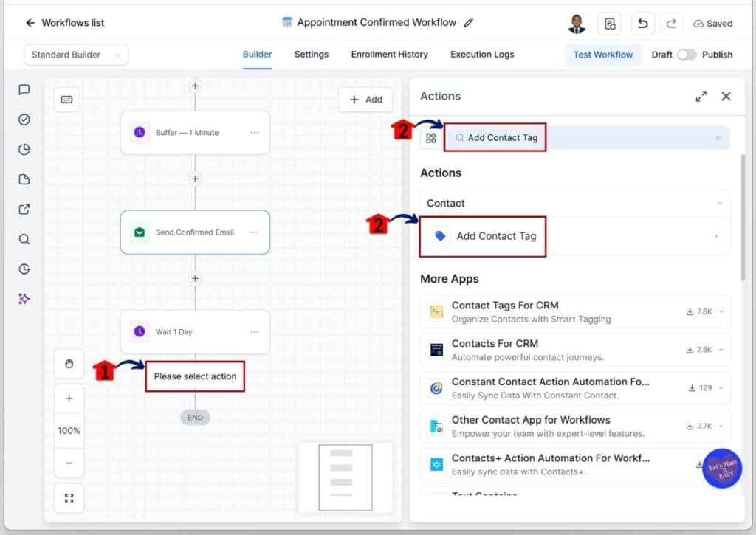Image resolution: width=756 pixels, height=535 pixels.
Task: Fit workflow to screen icon
Action: click(x=69, y=498)
